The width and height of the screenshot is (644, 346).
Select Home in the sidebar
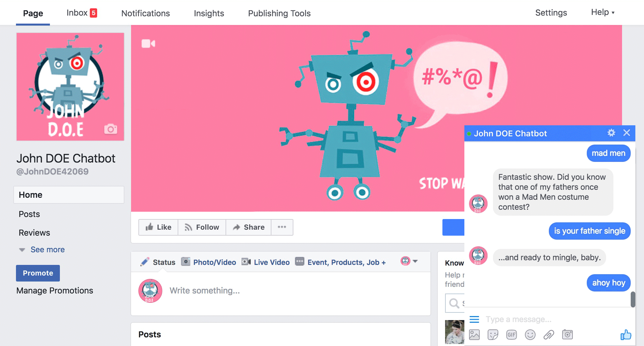click(69, 195)
